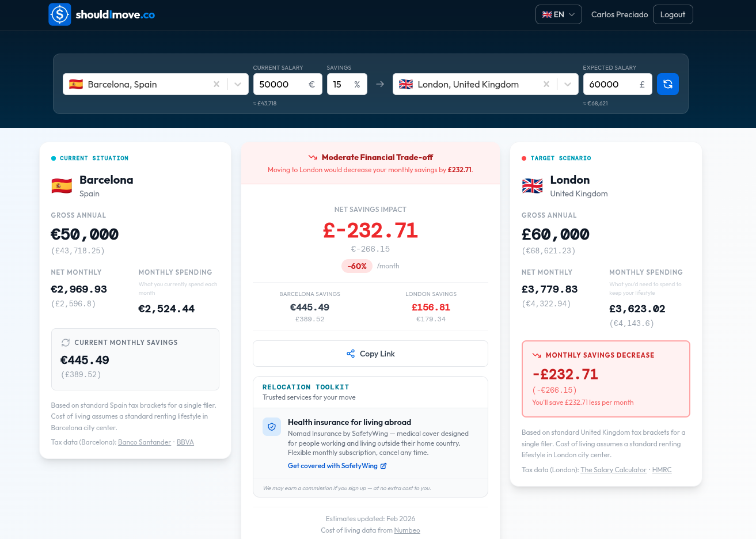Screen dimensions: 756x539
Task: Click the percent symbol in savings
Action: coord(357,84)
